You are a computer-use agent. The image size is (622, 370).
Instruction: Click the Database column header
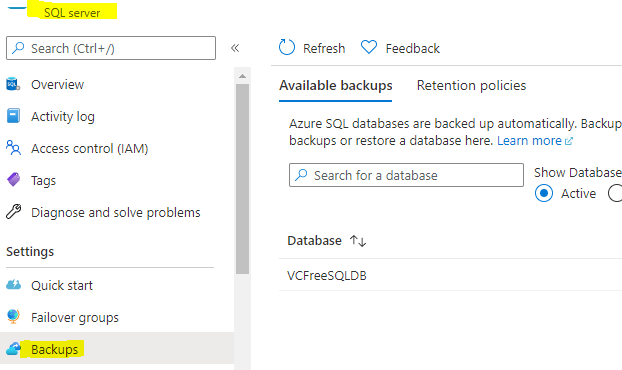(x=314, y=240)
